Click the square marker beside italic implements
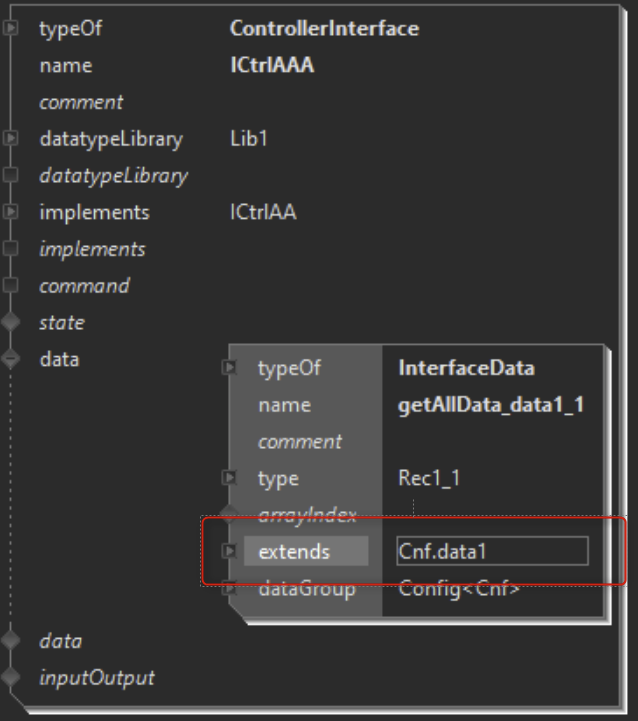 point(11,248)
